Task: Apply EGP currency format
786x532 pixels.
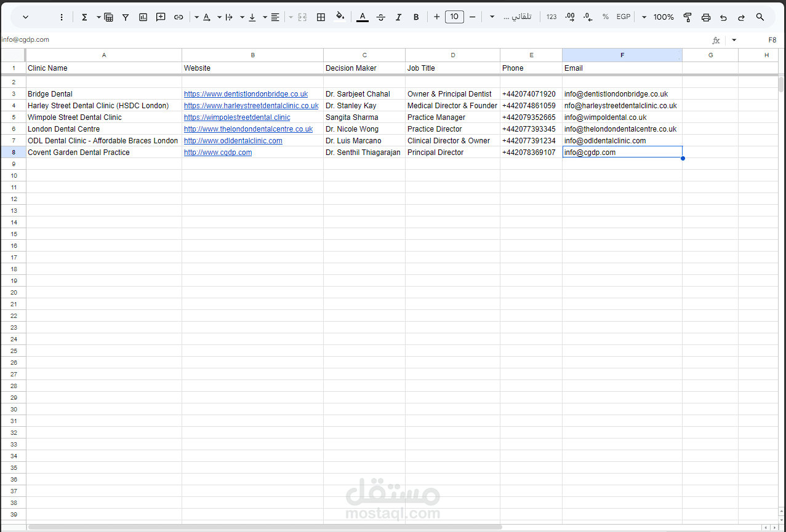Action: pos(624,17)
